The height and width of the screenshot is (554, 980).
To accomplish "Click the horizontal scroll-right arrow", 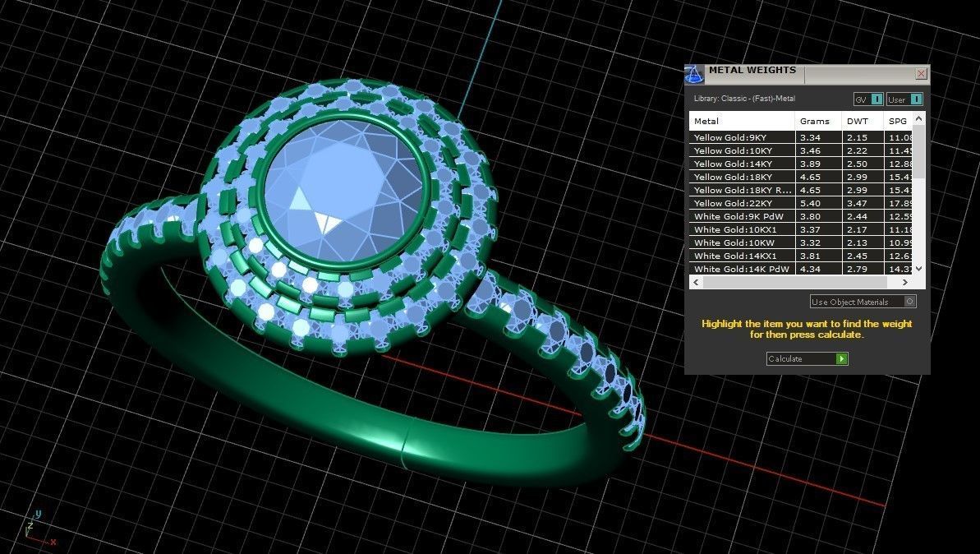I will pyautogui.click(x=905, y=282).
